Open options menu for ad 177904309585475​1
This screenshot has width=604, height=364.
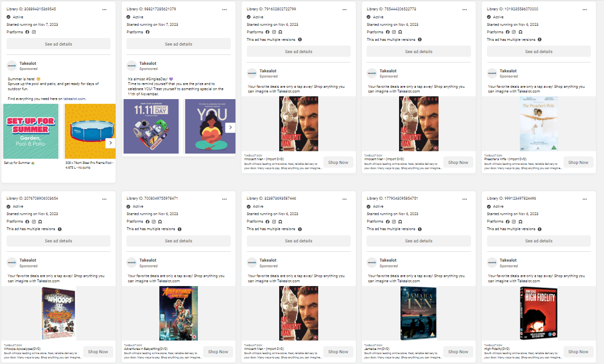(x=464, y=199)
